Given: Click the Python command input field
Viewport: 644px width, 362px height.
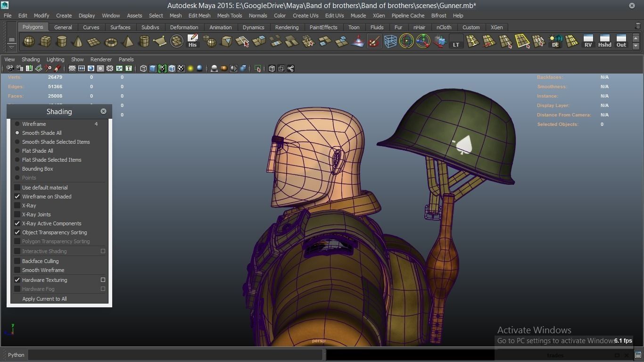Looking at the screenshot, I should [x=175, y=355].
